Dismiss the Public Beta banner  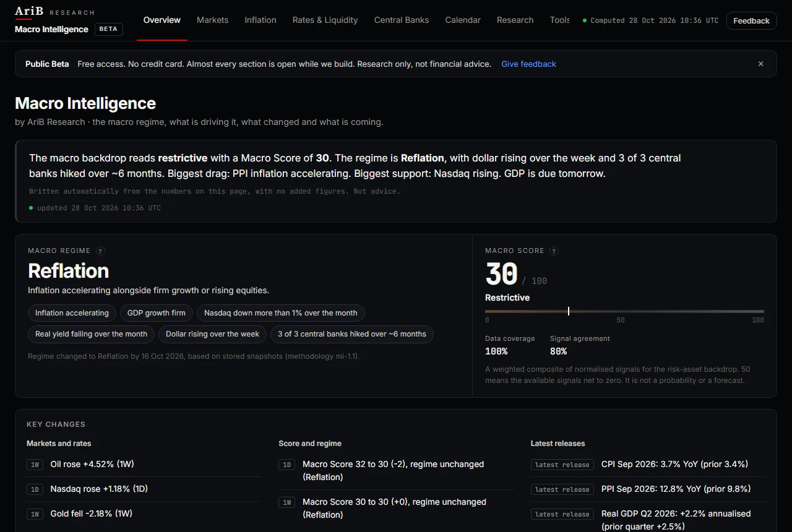[x=761, y=64]
